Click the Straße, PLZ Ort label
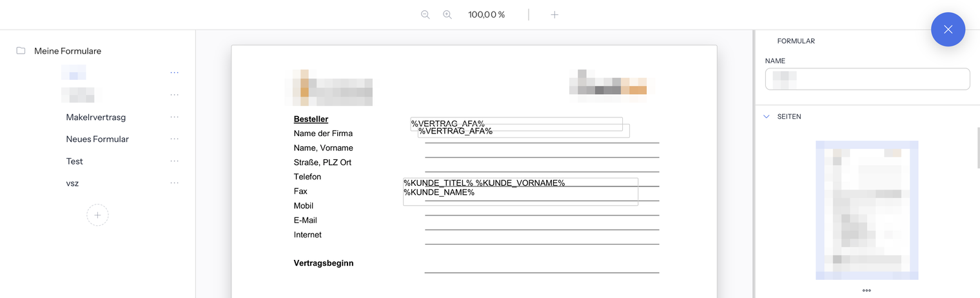This screenshot has height=298, width=980. coord(322,163)
